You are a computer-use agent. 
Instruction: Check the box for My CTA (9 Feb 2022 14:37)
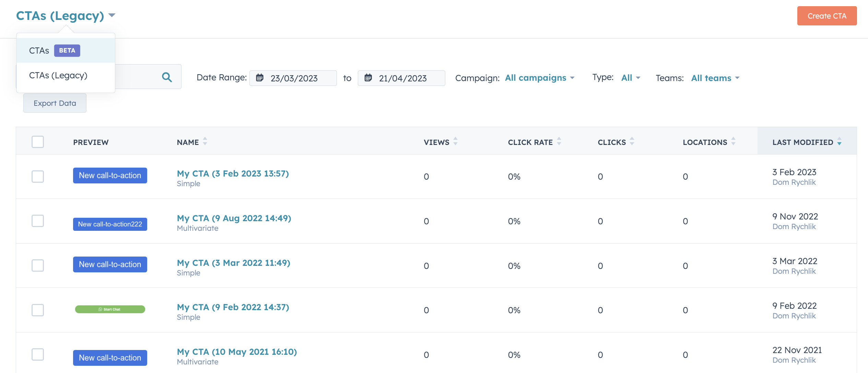pos(38,310)
